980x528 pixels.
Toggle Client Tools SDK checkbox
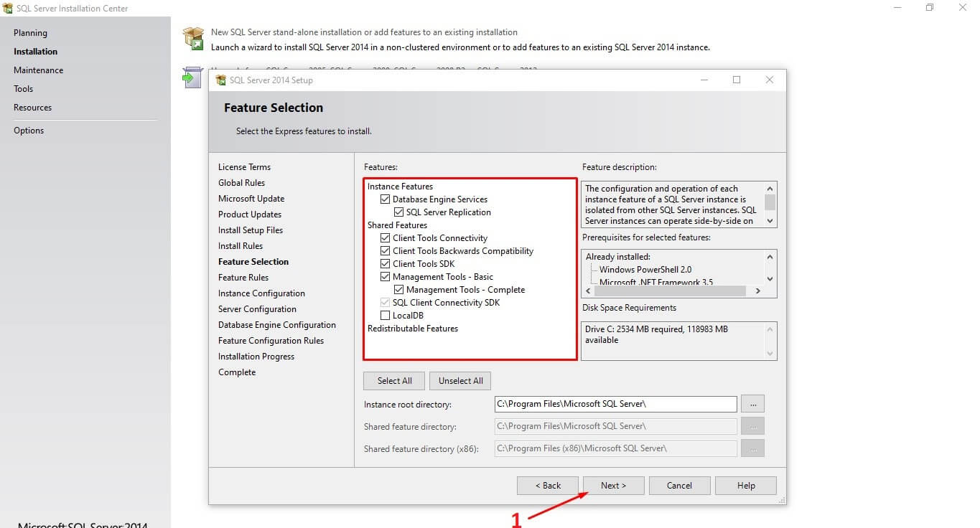coord(386,264)
